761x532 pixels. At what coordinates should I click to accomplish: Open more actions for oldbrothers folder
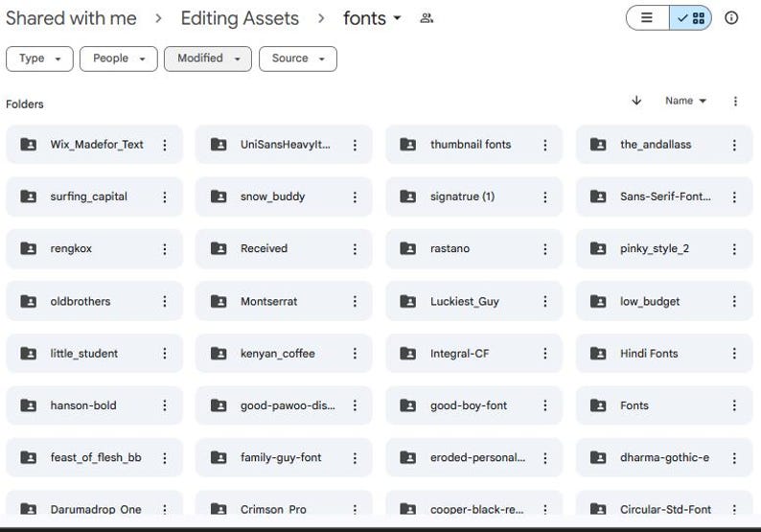(x=165, y=301)
